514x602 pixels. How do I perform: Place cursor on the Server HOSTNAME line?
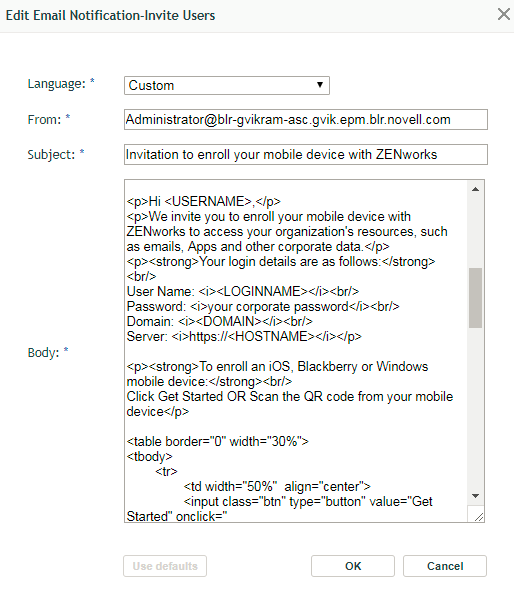[x=244, y=336]
